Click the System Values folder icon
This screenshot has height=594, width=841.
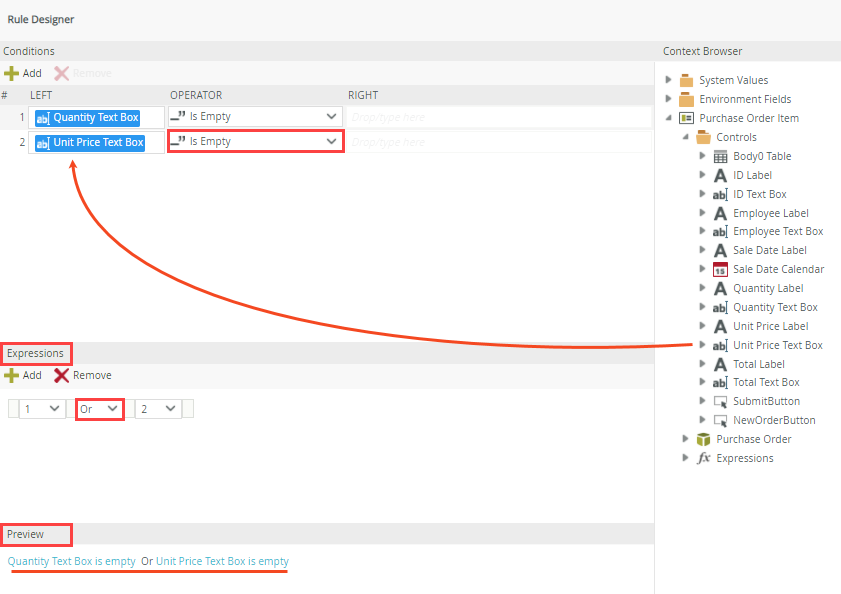[x=686, y=80]
